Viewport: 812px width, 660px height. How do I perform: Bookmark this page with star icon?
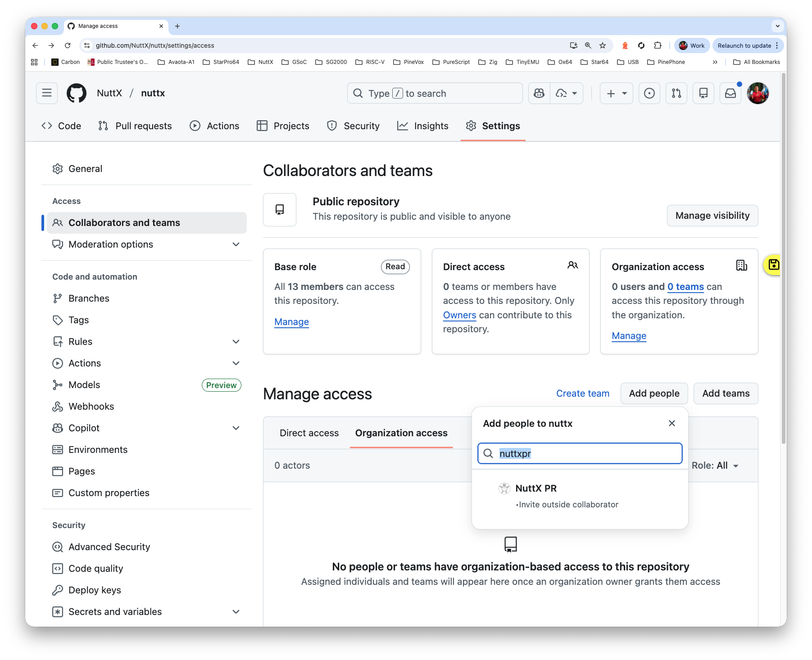pos(603,45)
